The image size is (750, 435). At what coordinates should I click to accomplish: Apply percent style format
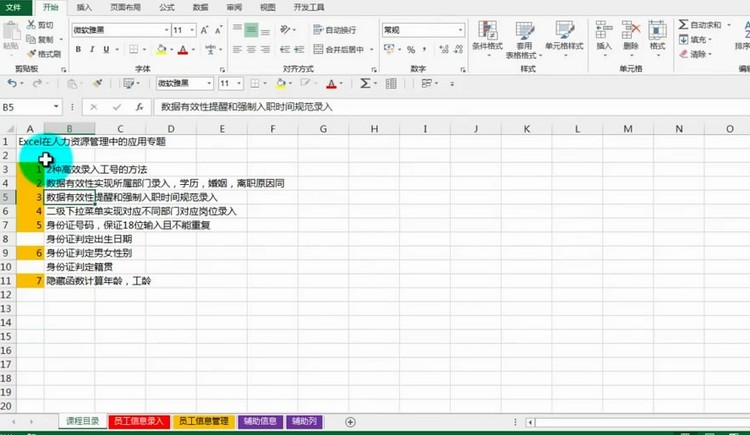[x=410, y=50]
